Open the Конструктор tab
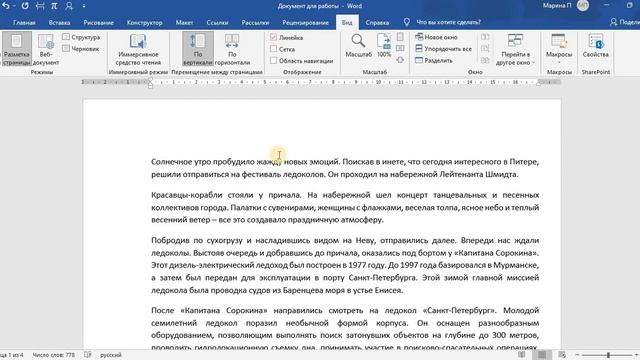The height and width of the screenshot is (360, 640). [144, 22]
